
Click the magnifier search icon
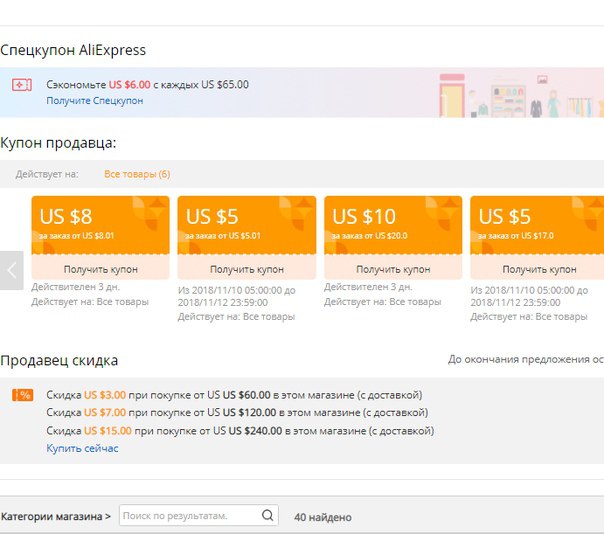267,515
